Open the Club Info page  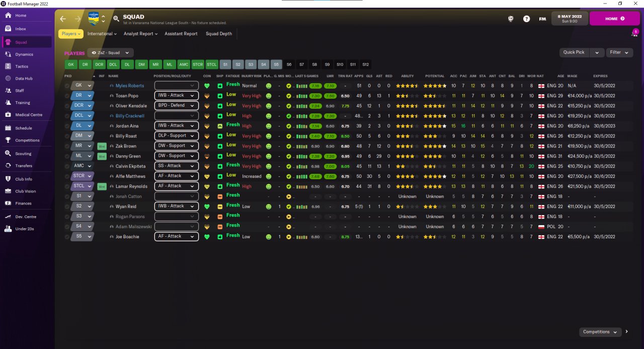pos(27,179)
